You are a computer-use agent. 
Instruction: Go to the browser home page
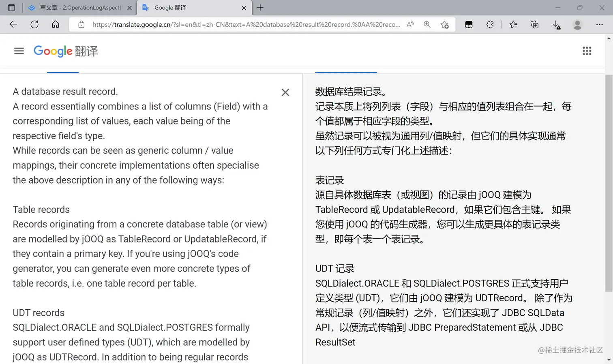coord(56,24)
